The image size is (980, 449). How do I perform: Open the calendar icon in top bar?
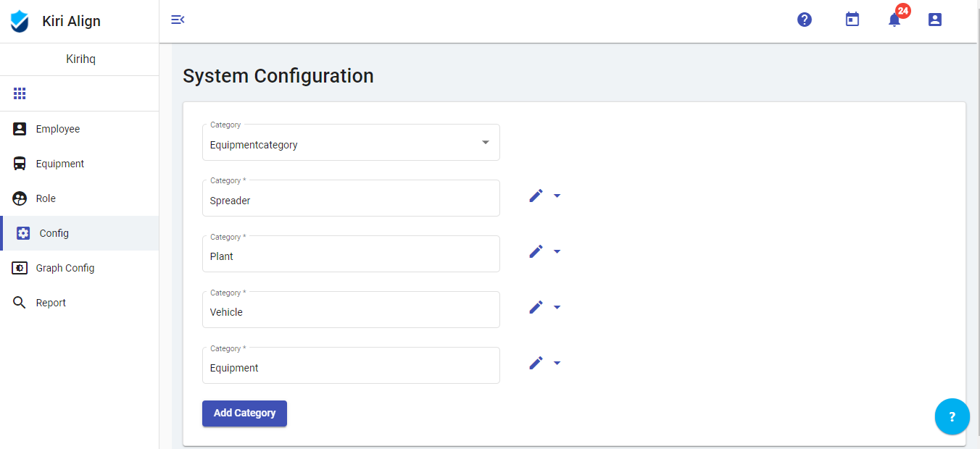coord(852,20)
